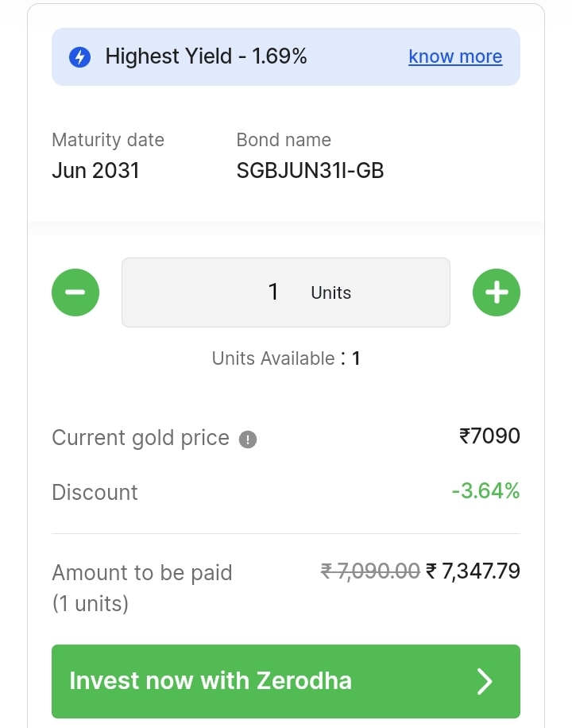The height and width of the screenshot is (728, 572).
Task: Select the Highest Yield - 1.69% text
Action: [206, 56]
